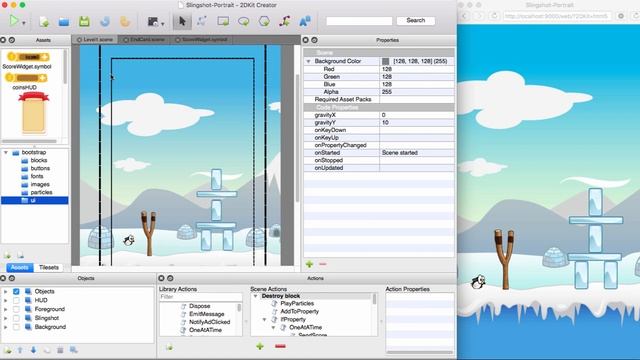Select the Dispose library action

tap(200, 306)
